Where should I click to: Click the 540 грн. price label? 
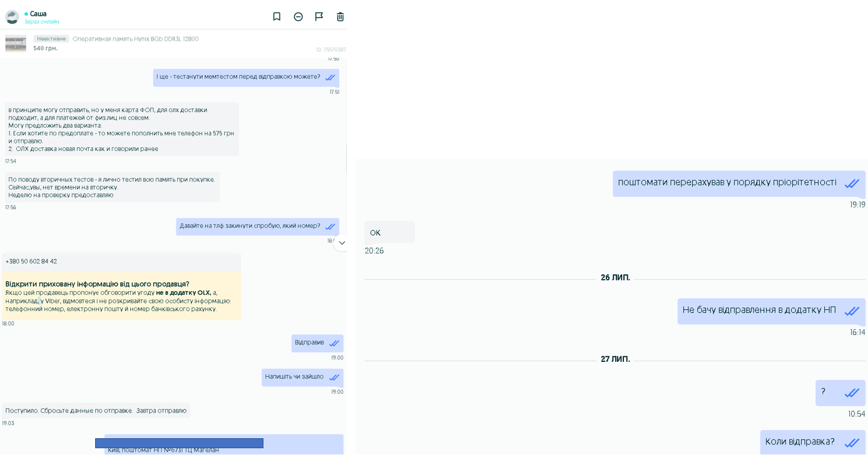point(46,48)
